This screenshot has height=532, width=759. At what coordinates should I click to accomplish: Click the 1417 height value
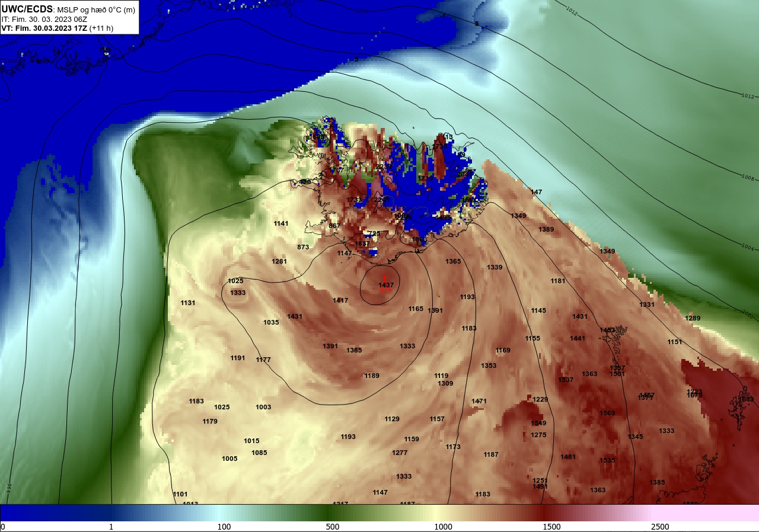[340, 300]
